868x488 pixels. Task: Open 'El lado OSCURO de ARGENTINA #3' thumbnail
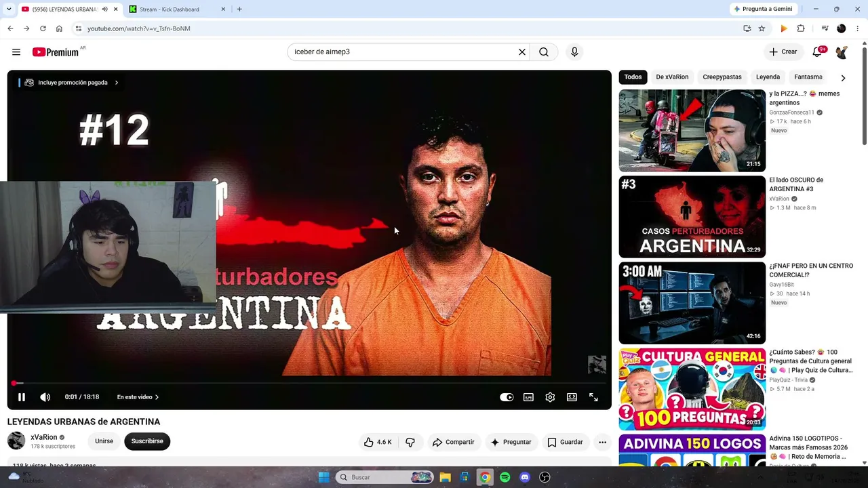coord(692,217)
